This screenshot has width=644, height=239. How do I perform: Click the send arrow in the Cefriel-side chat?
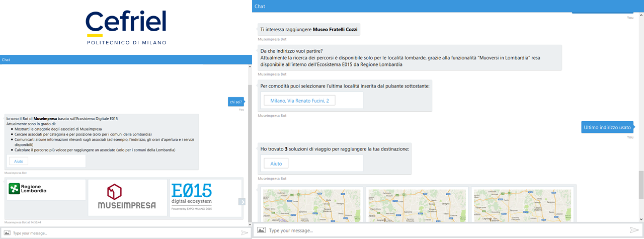245,233
